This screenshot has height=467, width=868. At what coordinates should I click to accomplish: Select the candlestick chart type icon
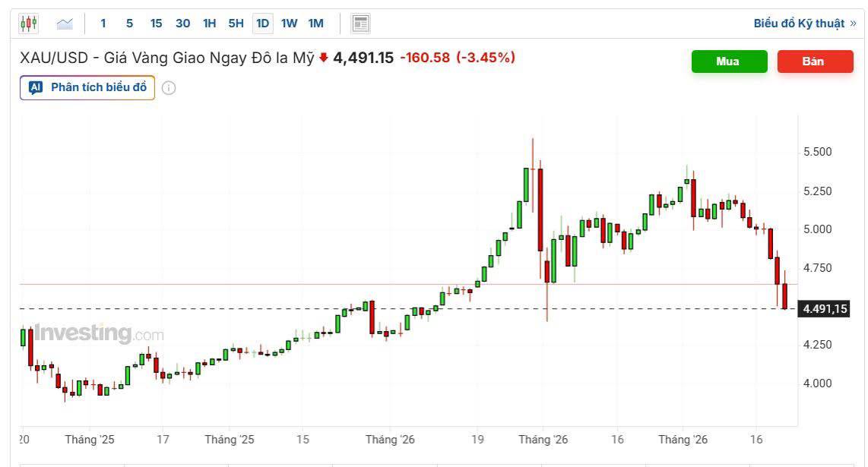tap(28, 24)
